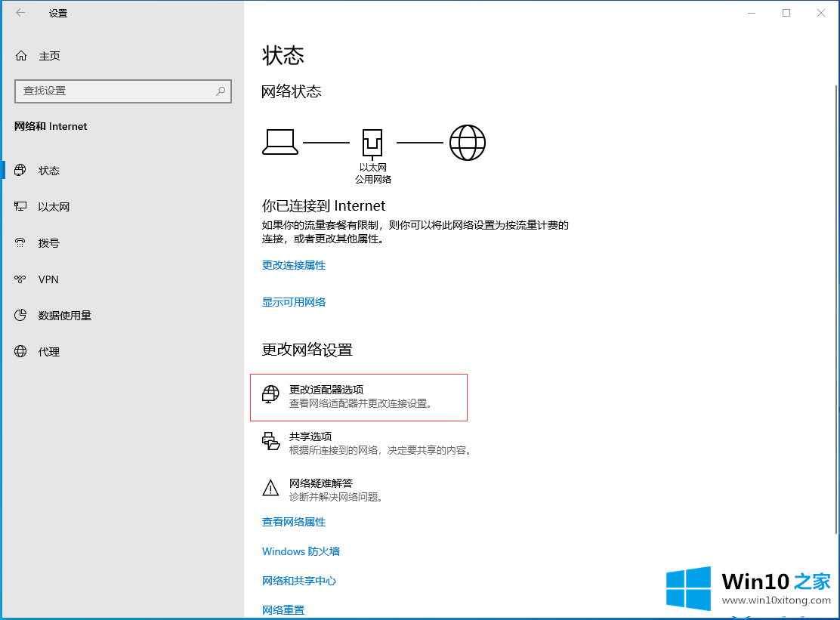Image resolution: width=840 pixels, height=620 pixels.
Task: Go to 主页 label
Action: pyautogui.click(x=49, y=56)
